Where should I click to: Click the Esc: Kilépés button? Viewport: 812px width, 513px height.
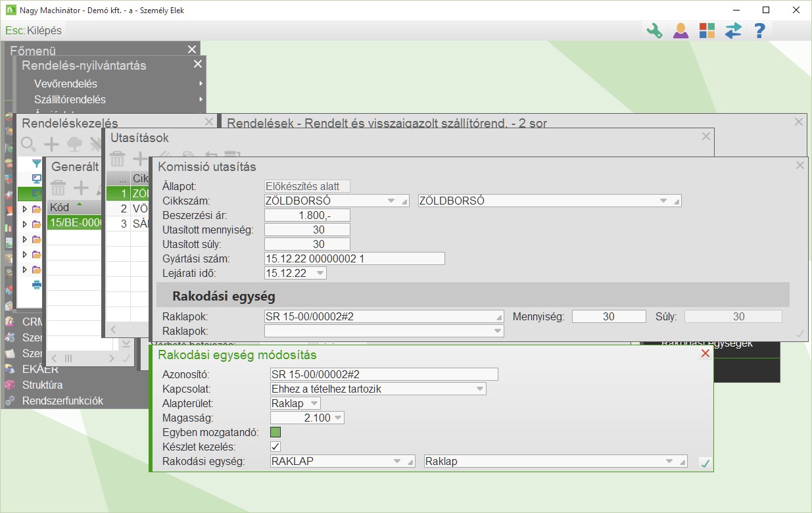34,30
